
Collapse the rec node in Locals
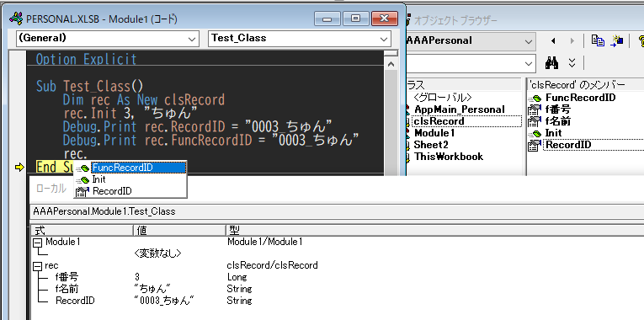tap(37, 266)
